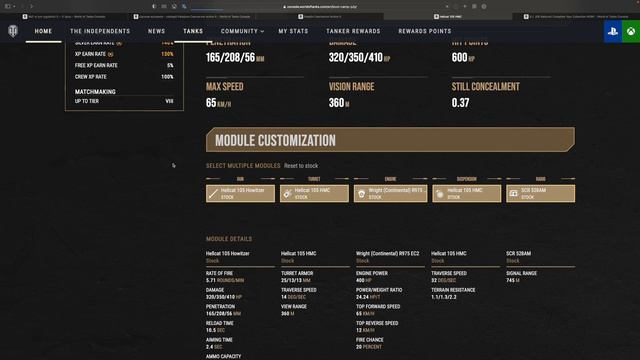Click the MATCHMAKING heading
The height and width of the screenshot is (360, 640).
pos(95,92)
